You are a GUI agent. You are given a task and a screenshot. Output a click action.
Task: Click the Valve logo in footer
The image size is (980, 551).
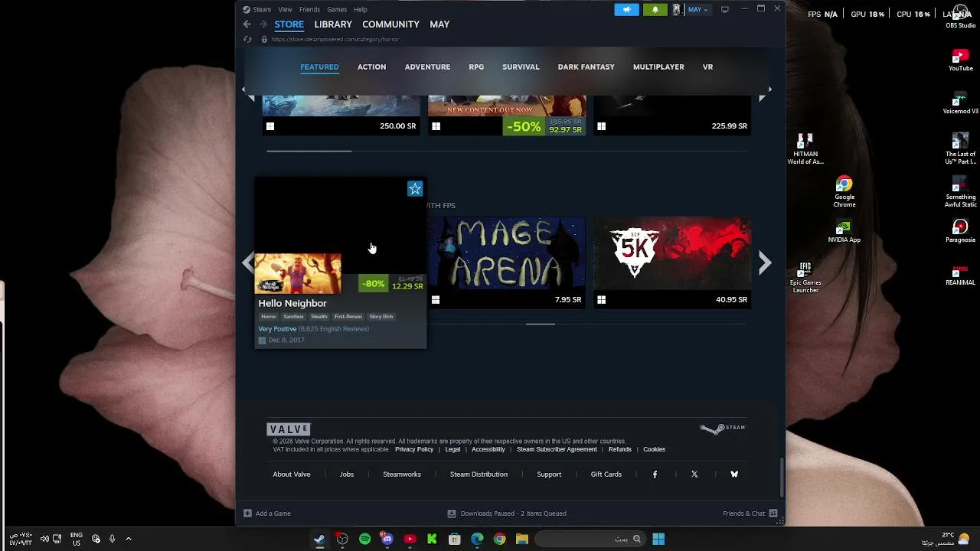(x=289, y=429)
